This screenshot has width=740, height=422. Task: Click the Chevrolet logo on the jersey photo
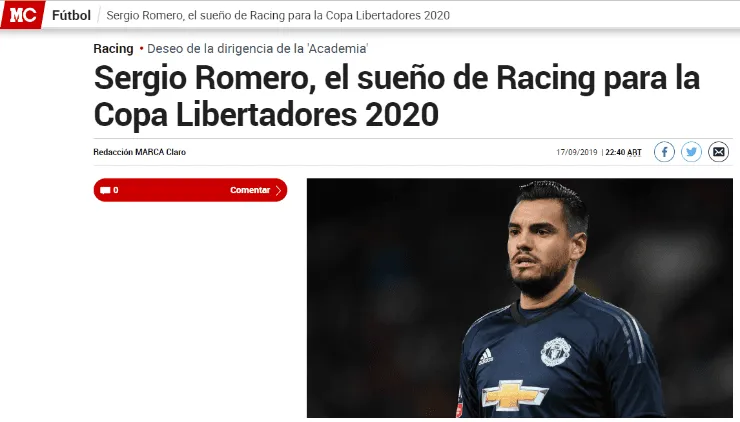pos(514,394)
